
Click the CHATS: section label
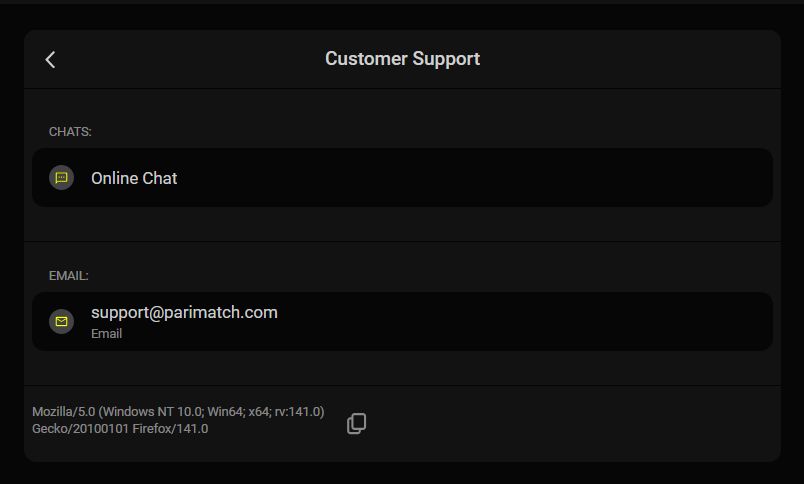[70, 132]
